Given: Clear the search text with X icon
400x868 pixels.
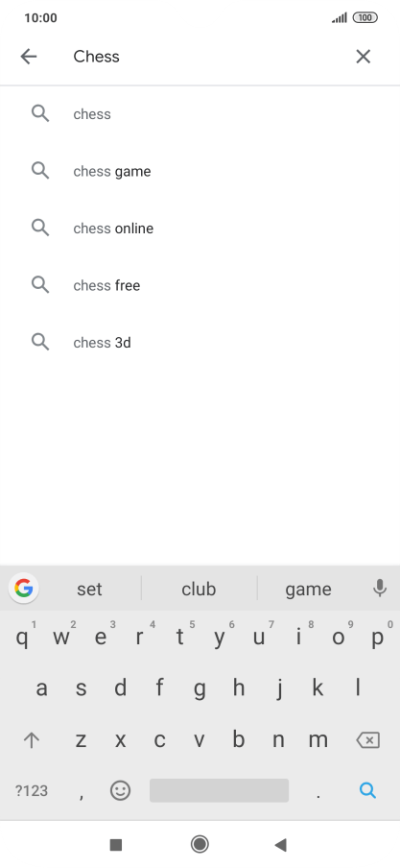Looking at the screenshot, I should [x=363, y=57].
